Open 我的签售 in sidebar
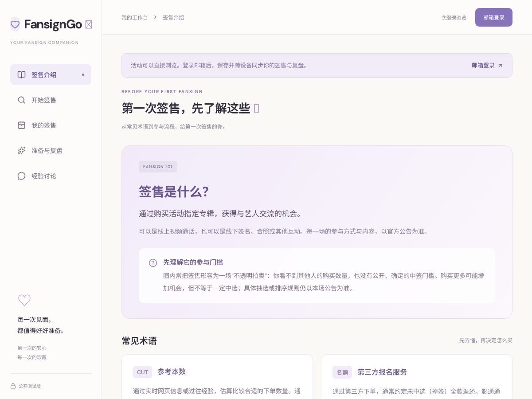 click(51, 125)
